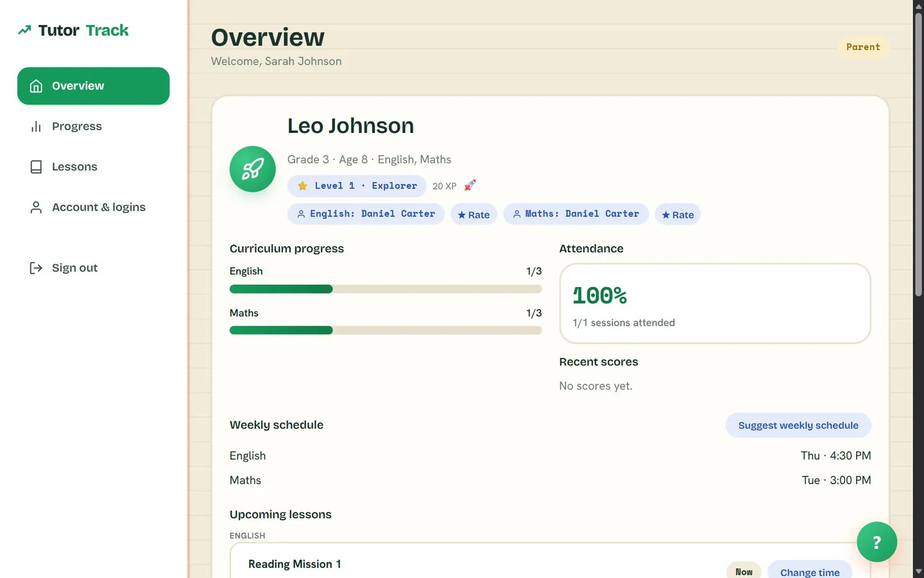Click the bar chart icon beside Progress
924x578 pixels.
tap(36, 127)
